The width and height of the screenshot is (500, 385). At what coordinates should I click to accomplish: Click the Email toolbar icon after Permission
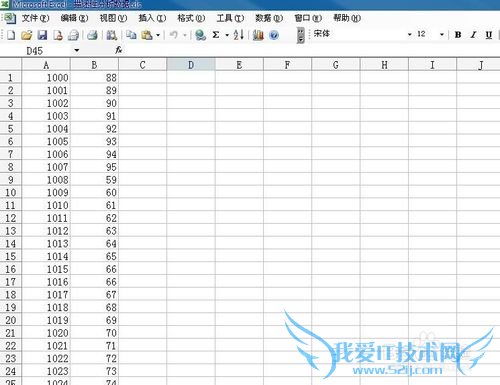[x=73, y=35]
